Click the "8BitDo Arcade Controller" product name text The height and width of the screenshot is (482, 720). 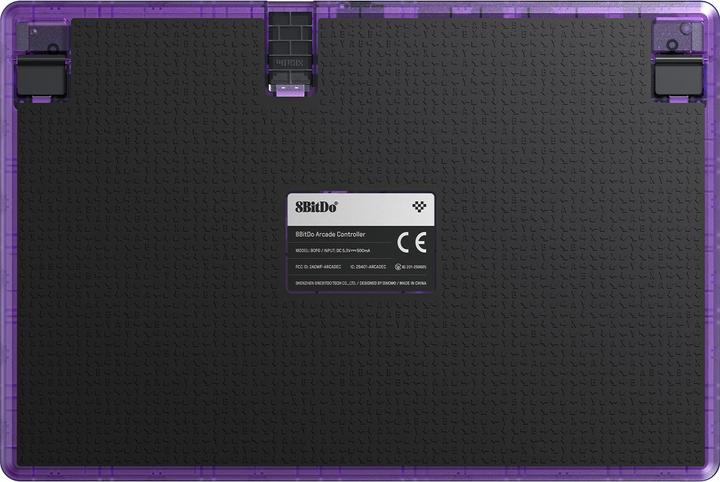331,233
